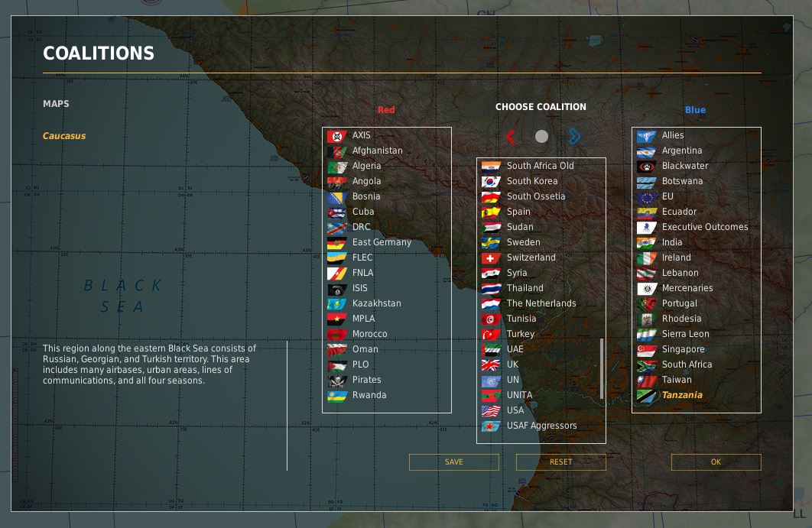Click the Switzerland flag icon
The width and height of the screenshot is (812, 528).
(491, 258)
